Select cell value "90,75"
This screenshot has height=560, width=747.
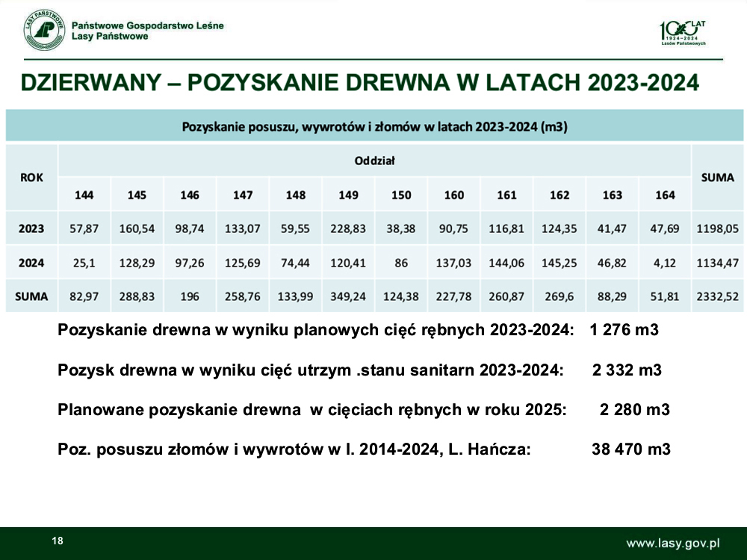click(x=454, y=229)
